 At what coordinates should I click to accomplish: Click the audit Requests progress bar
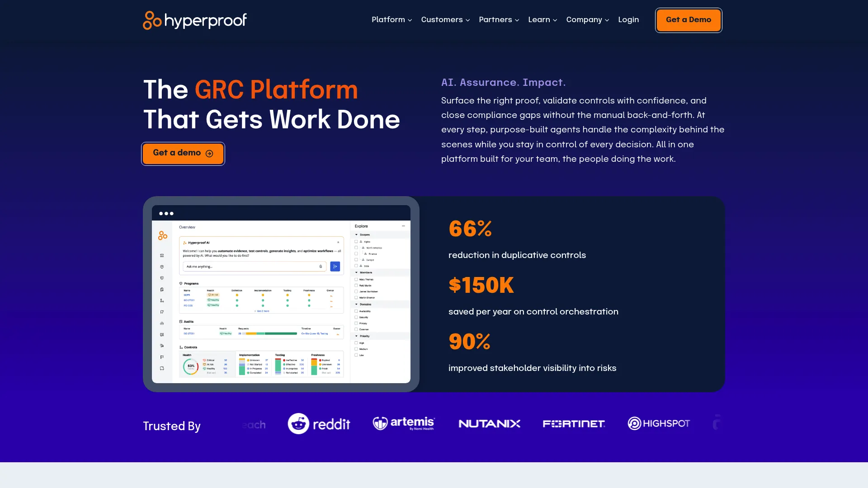coord(269,333)
